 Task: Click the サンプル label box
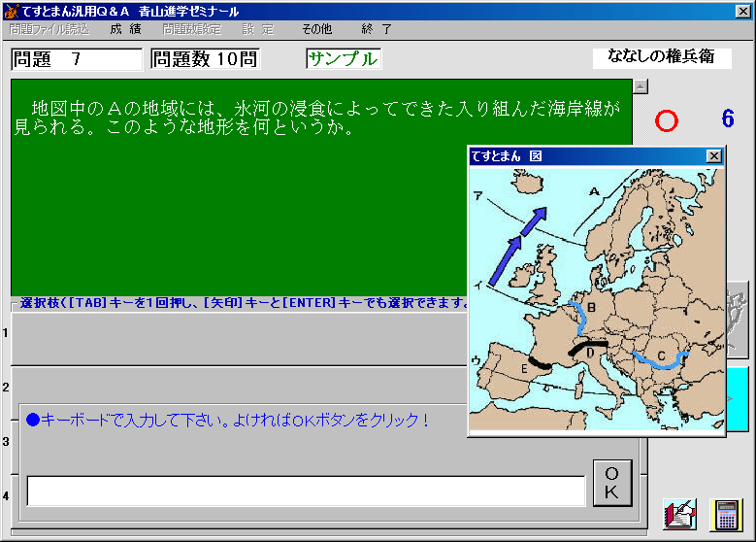pos(344,58)
